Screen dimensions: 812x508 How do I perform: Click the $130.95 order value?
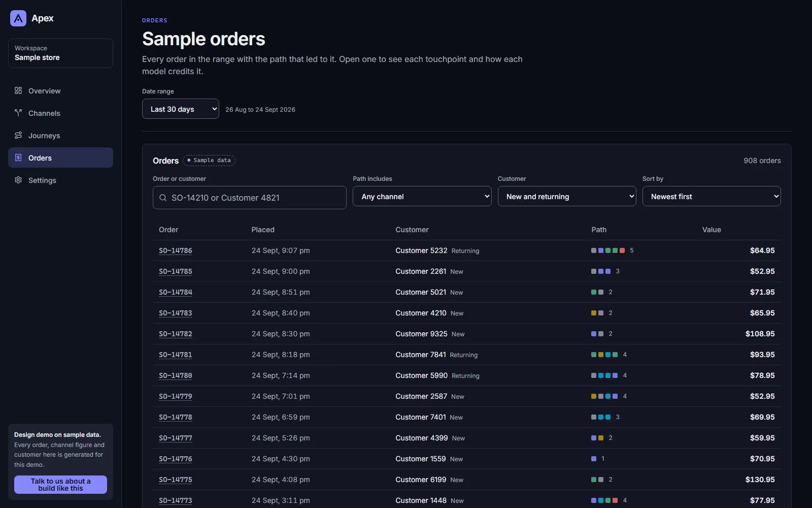click(760, 480)
